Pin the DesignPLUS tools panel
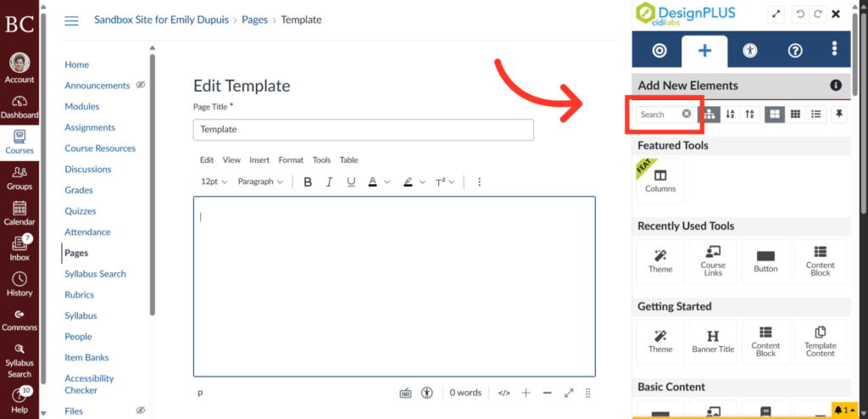This screenshot has height=419, width=868. click(839, 115)
